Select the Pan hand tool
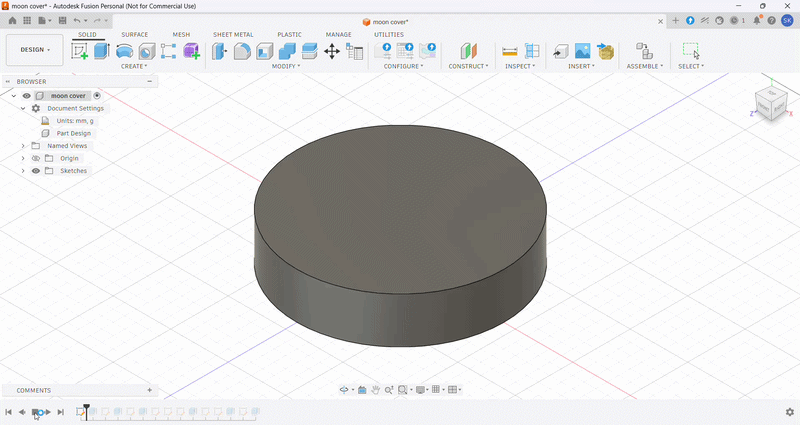Viewport: 800px width, 425px height. [x=376, y=390]
